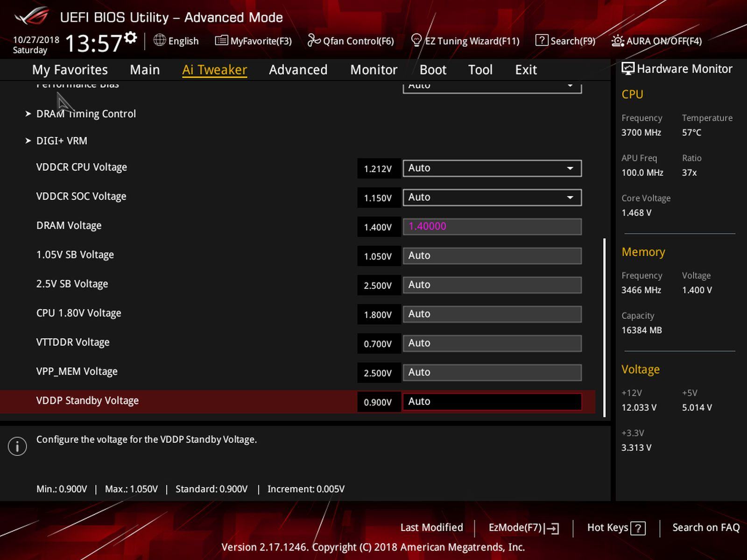
Task: Click the MyFavorite list icon
Action: [x=221, y=41]
